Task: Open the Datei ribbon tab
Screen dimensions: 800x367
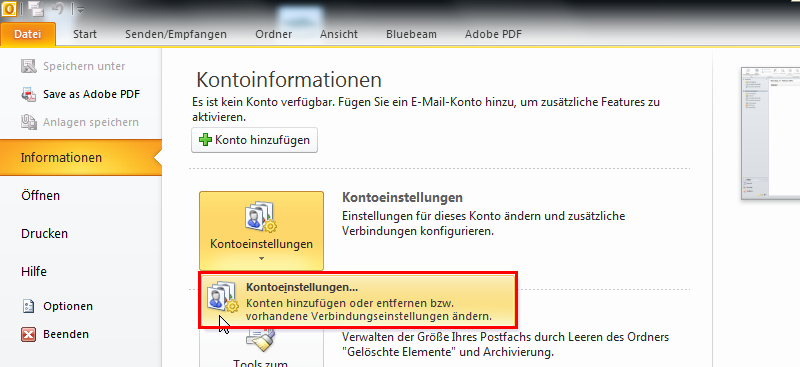Action: (x=28, y=34)
